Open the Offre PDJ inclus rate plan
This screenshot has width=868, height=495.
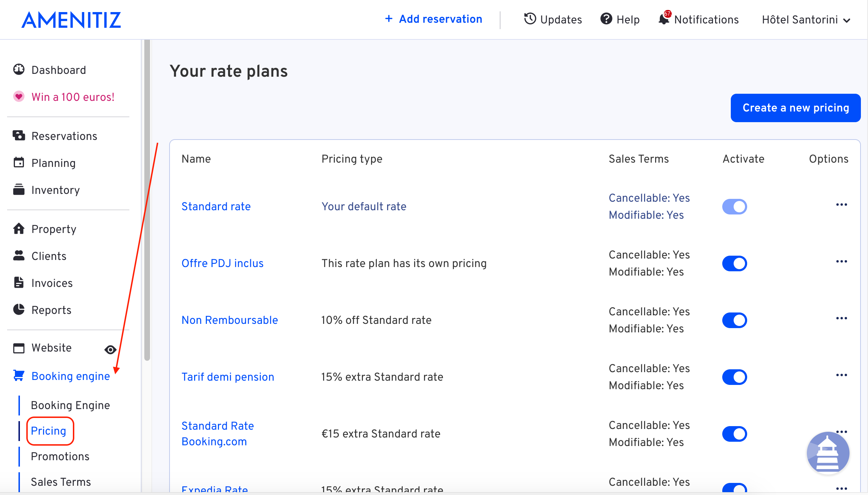click(x=223, y=263)
